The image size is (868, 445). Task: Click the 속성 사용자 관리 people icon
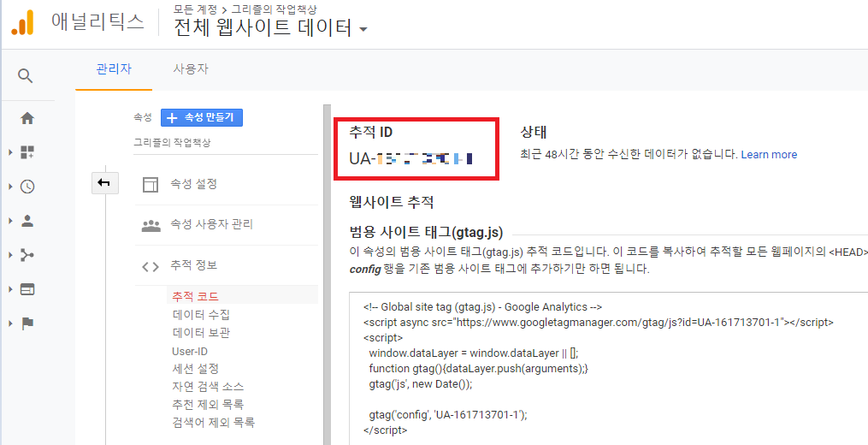tap(151, 225)
